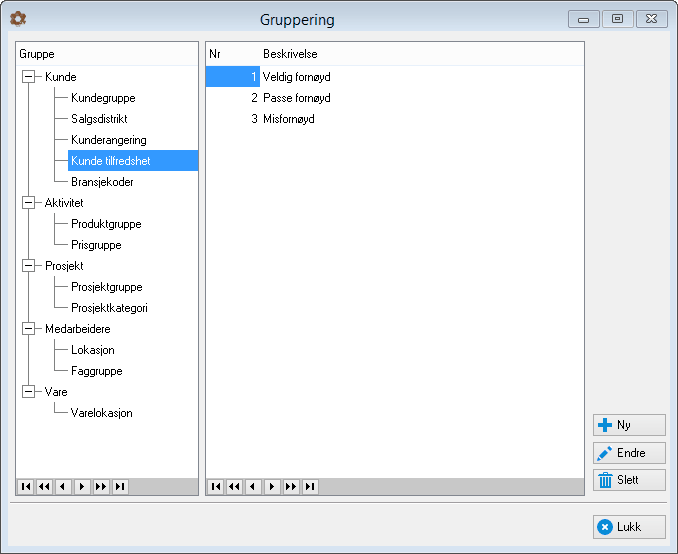Select row 3 Misfornøyd

tap(395, 119)
